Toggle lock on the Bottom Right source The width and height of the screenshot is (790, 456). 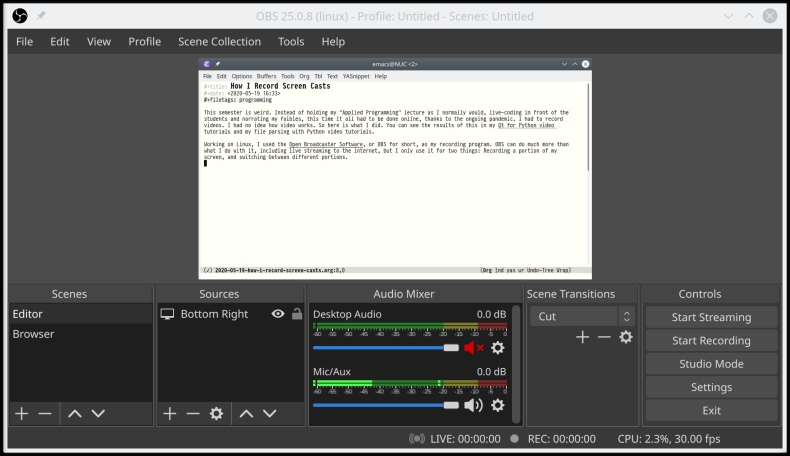coord(296,314)
